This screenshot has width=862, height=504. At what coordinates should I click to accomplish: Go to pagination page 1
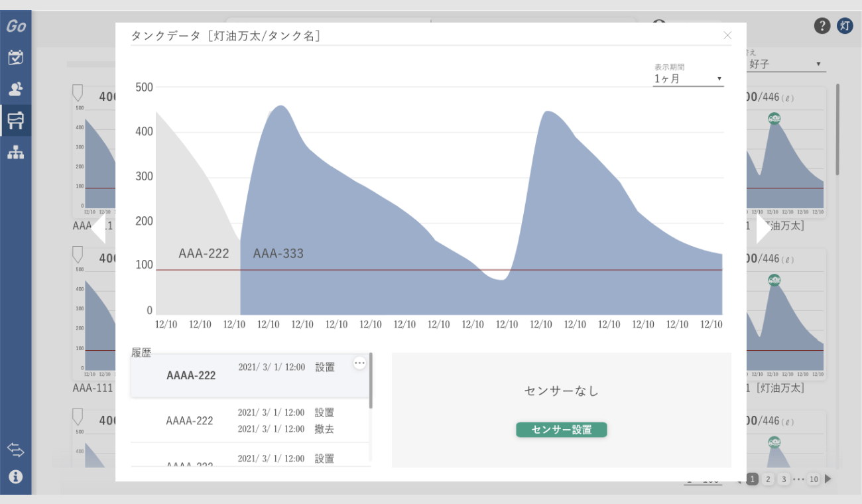pos(752,479)
